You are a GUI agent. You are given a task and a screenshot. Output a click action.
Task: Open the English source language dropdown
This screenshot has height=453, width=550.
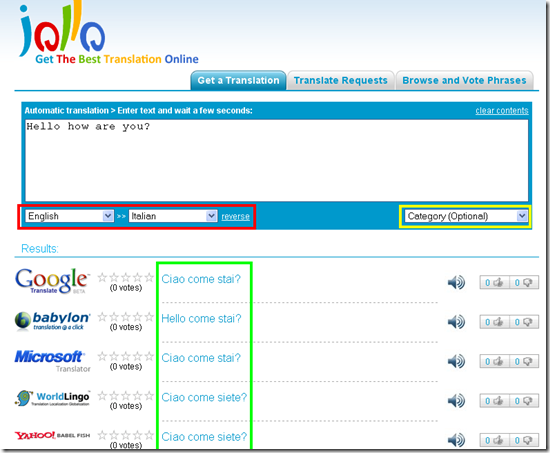(69, 216)
